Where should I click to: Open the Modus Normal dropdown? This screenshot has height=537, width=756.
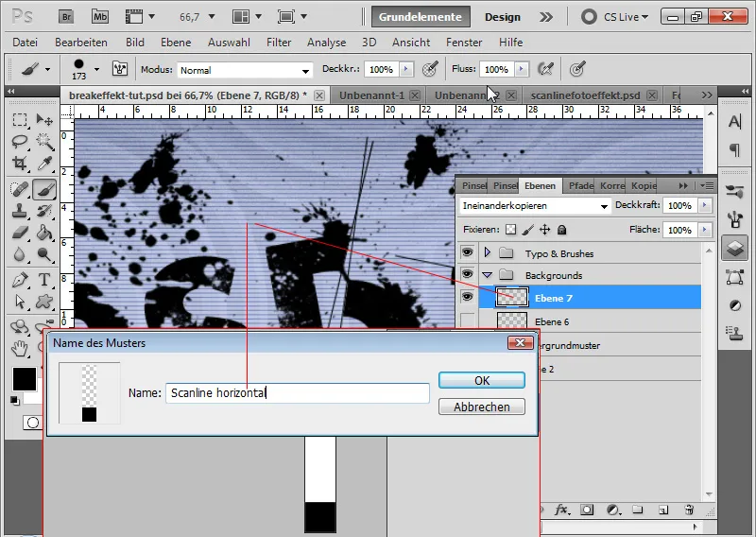[x=245, y=70]
